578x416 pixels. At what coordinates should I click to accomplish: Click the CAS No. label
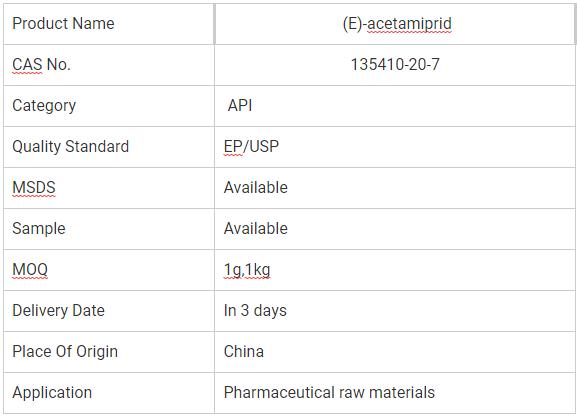pyautogui.click(x=41, y=65)
